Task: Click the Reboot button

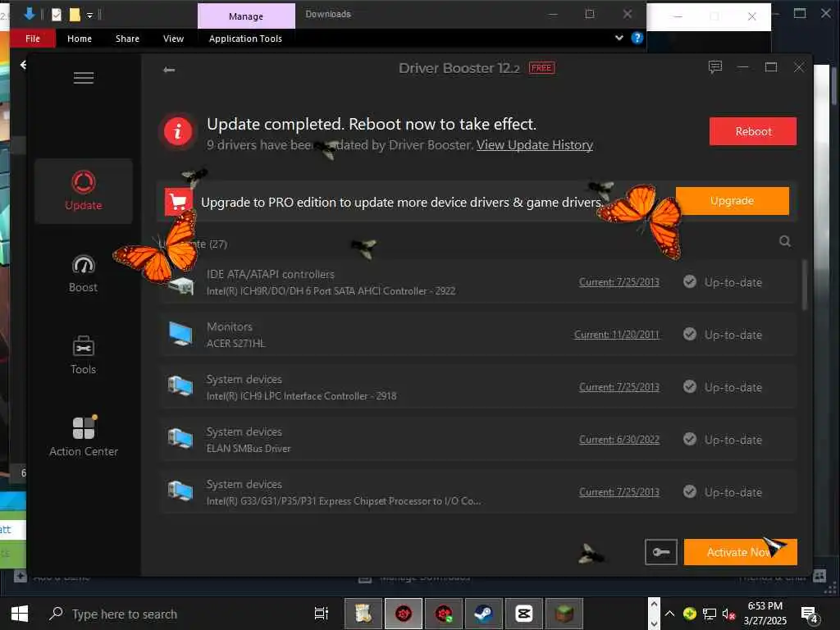Action: pos(753,131)
